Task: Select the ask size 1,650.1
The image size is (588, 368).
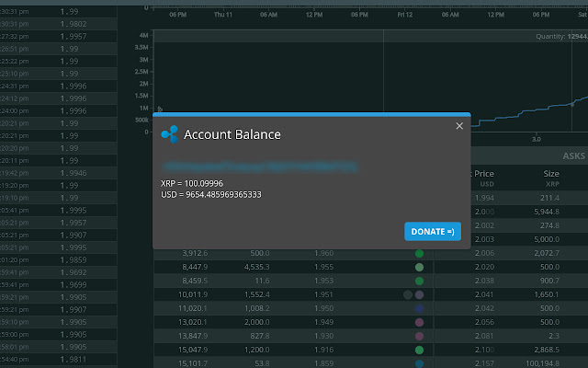Action: pos(547,294)
